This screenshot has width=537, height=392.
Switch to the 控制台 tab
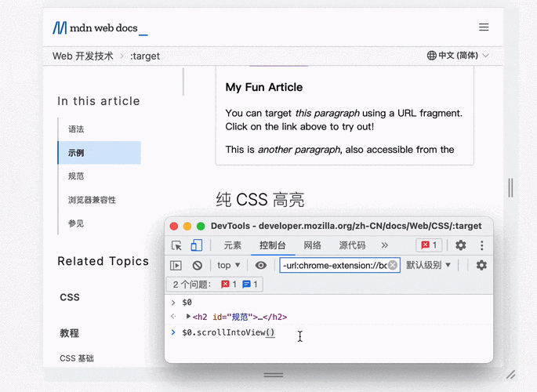tap(273, 245)
